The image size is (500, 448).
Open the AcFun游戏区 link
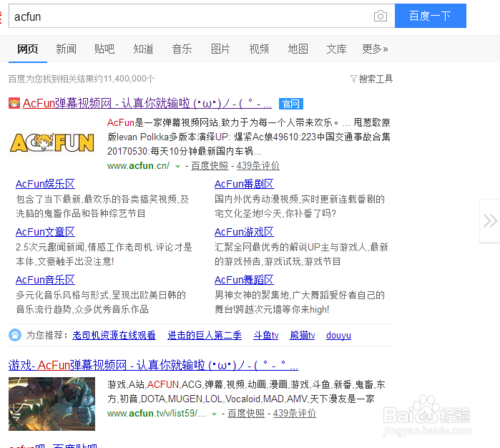tap(244, 232)
